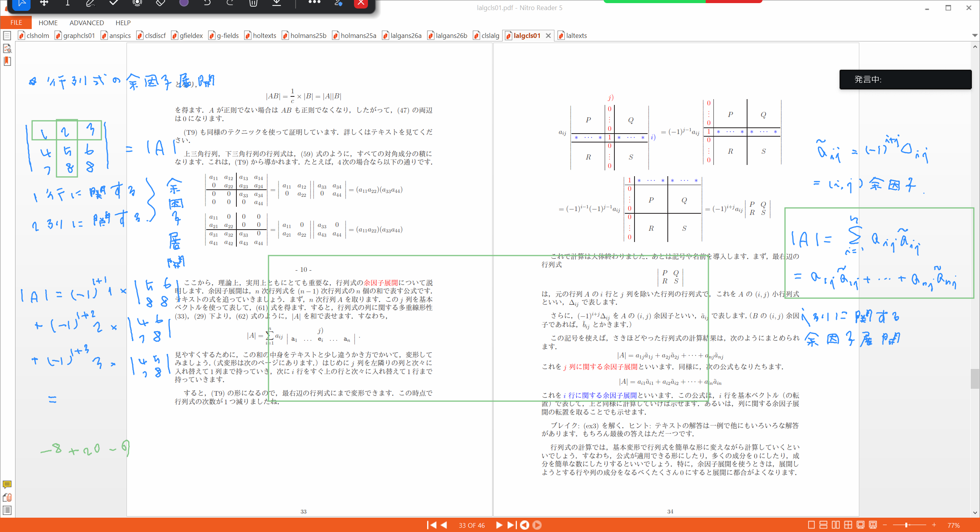Switch to the clslalg document tab
Image resolution: width=980 pixels, height=532 pixels.
coord(486,36)
